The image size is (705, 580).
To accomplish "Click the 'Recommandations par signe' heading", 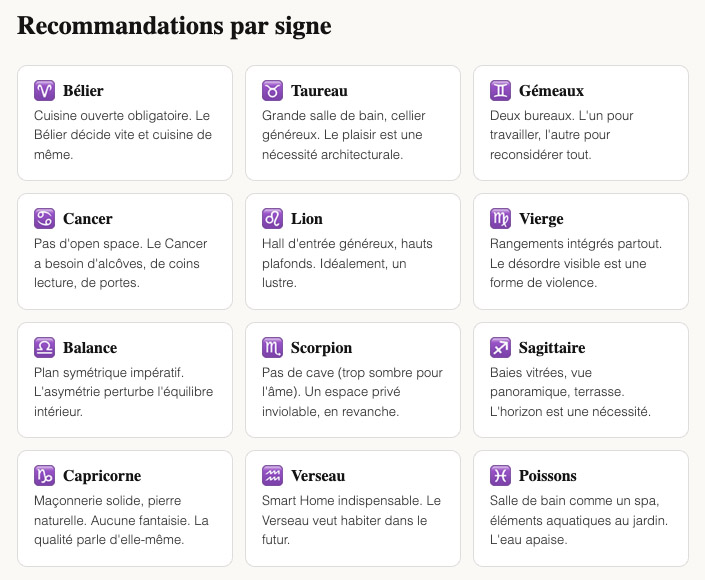I will 174,27.
